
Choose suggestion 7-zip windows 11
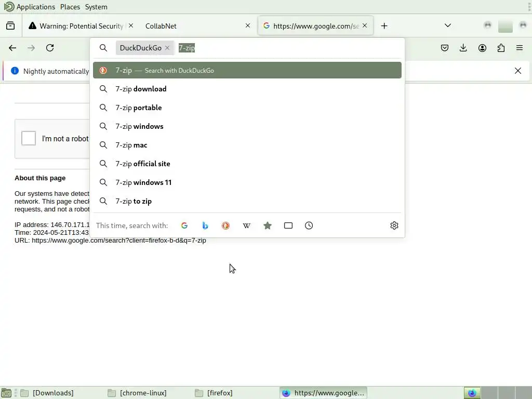click(x=247, y=182)
